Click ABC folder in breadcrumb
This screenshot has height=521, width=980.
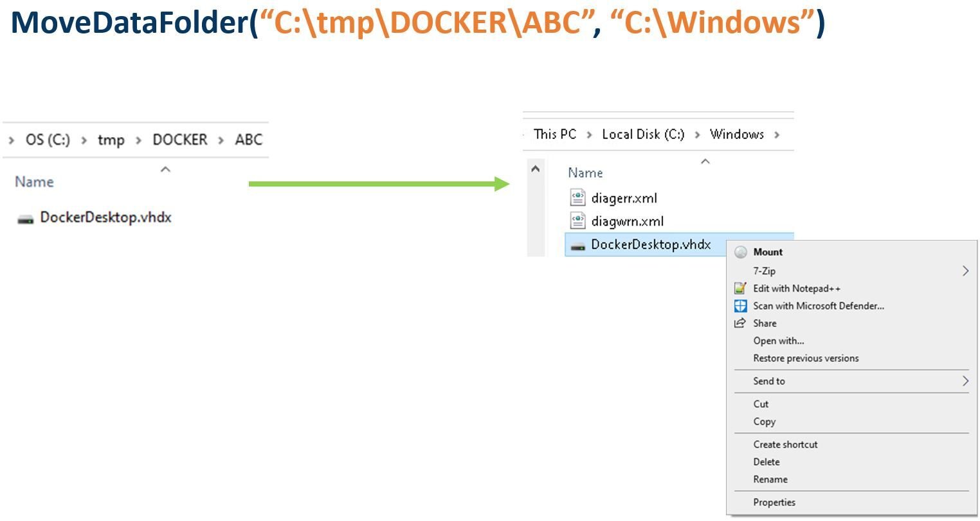click(x=249, y=140)
